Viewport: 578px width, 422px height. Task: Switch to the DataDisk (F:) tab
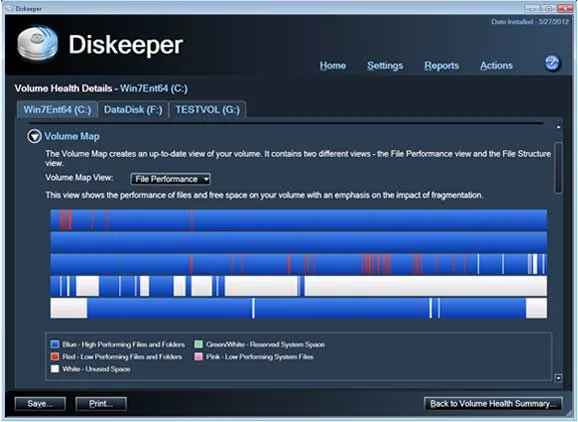[x=133, y=109]
